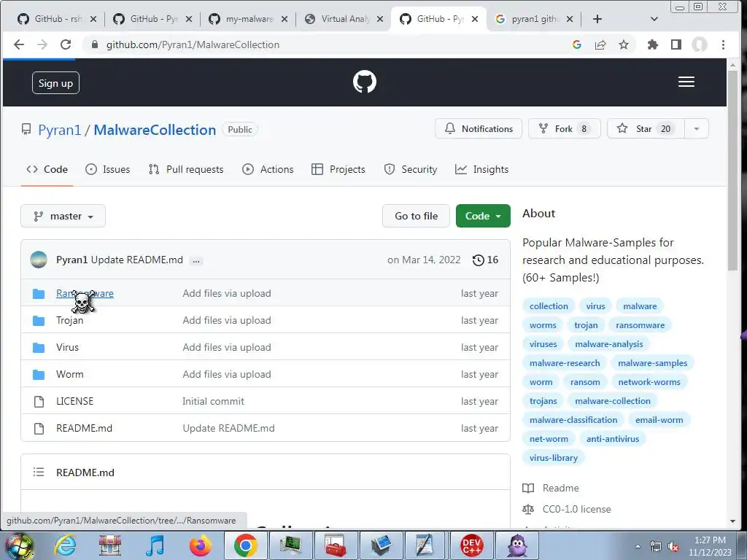Open the Pyran1 owner link
Viewport: 747px width, 560px height.
click(x=60, y=130)
